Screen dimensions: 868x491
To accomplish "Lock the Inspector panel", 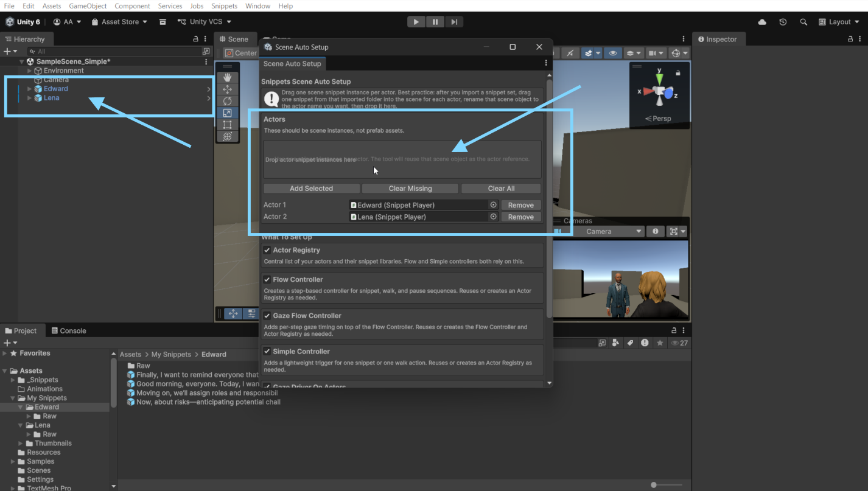I will click(851, 39).
